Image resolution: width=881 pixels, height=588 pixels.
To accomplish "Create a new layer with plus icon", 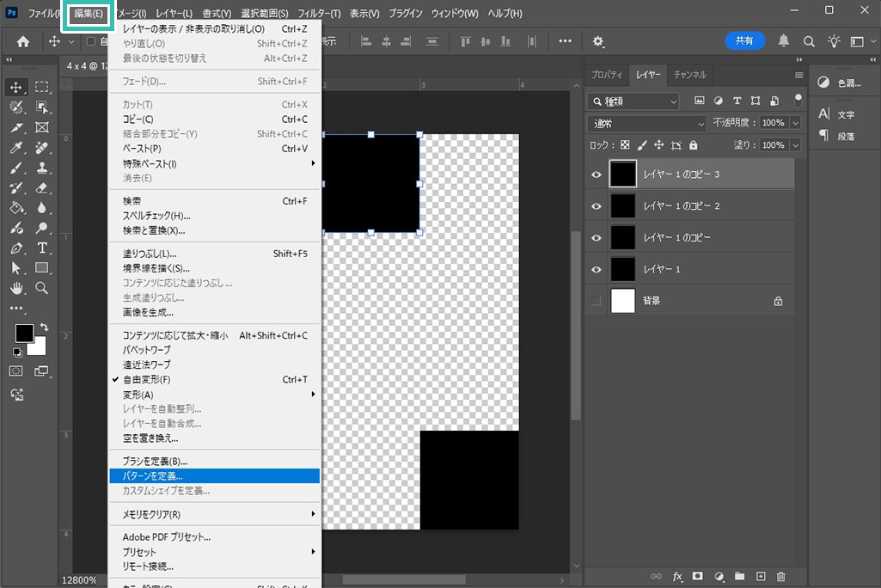I will (760, 576).
